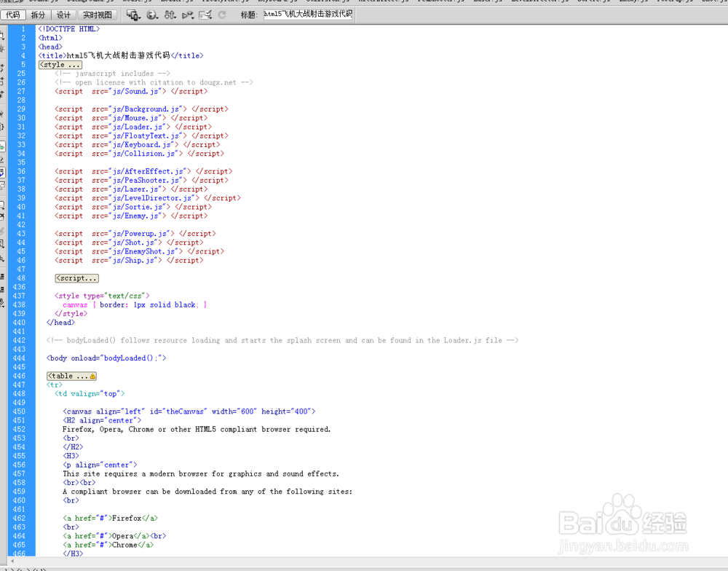Click the js/PeaShooter.js script line
728x571 pixels.
(x=142, y=181)
